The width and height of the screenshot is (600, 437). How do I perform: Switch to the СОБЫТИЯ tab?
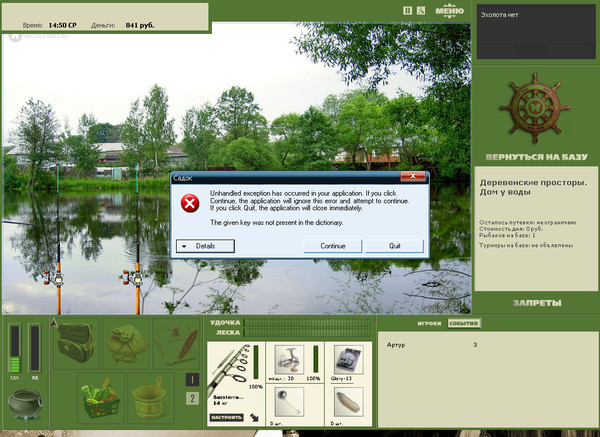point(463,324)
